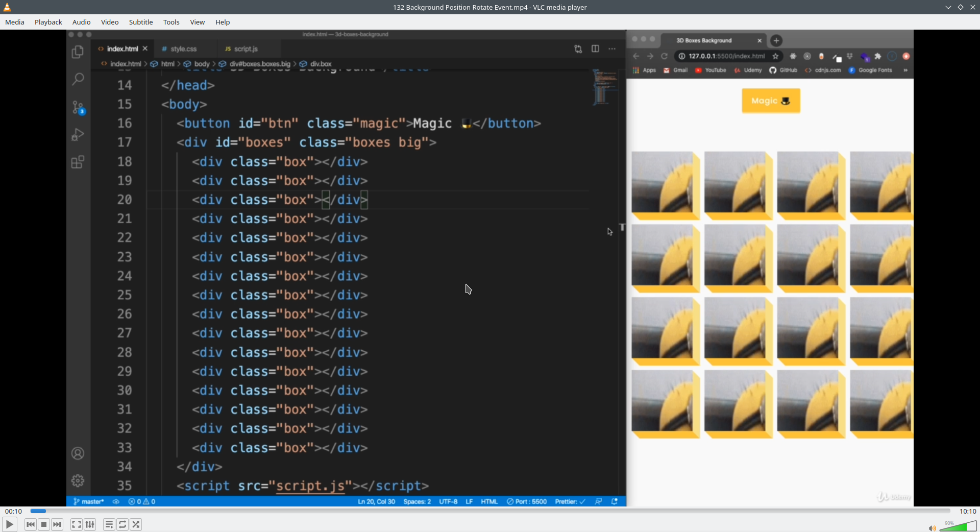Stop playback in VLC
Screen dimensions: 980x532
pyautogui.click(x=44, y=524)
